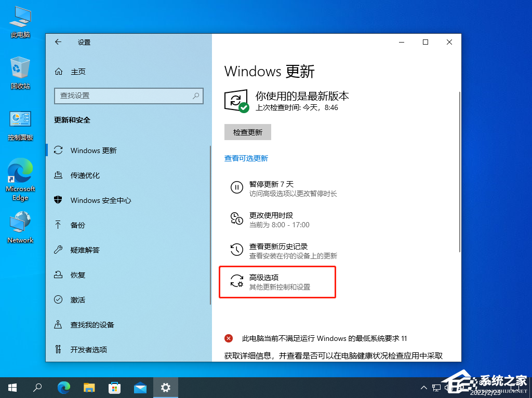Expand hidden icons in the system tray
The image size is (532, 398).
(424, 388)
